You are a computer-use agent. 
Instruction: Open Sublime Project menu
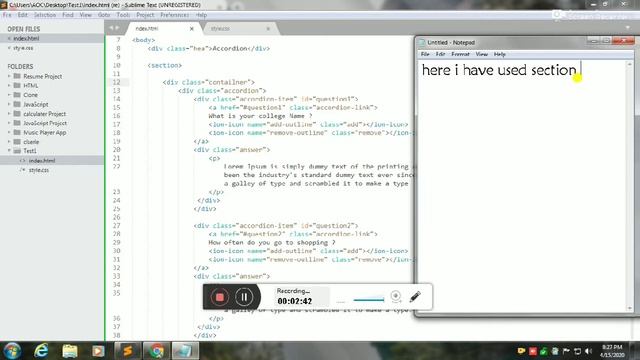coord(145,15)
